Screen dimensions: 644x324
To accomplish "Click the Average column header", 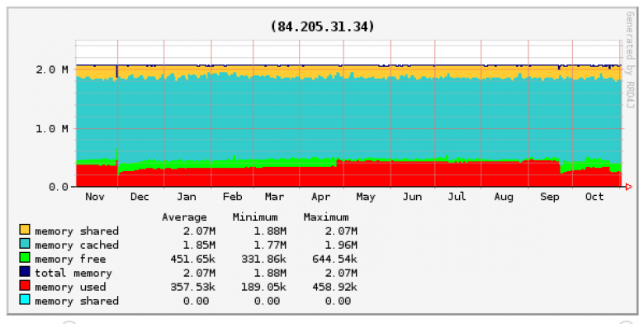I will pyautogui.click(x=184, y=217).
